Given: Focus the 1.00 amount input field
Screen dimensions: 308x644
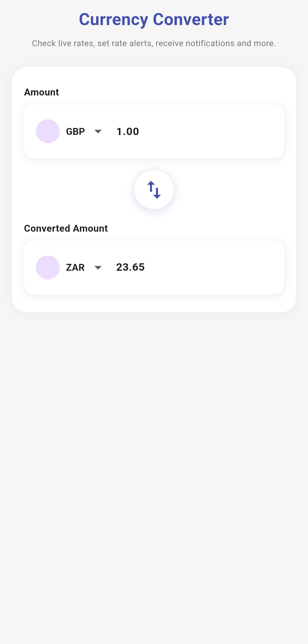Looking at the screenshot, I should (x=128, y=132).
